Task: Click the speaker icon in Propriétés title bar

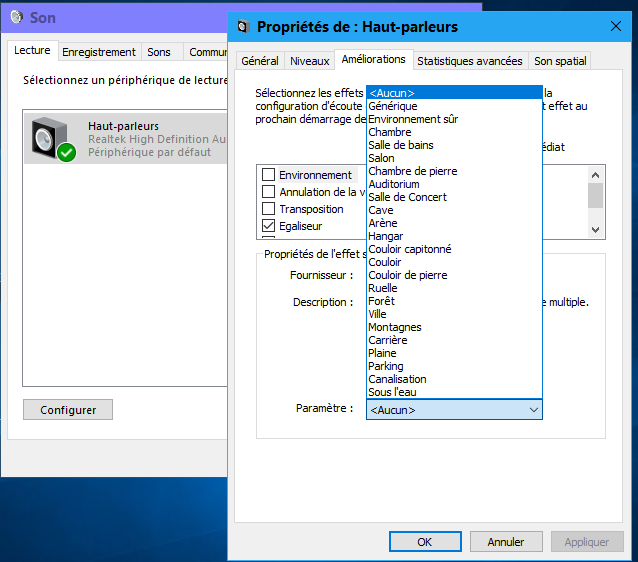Action: click(242, 27)
